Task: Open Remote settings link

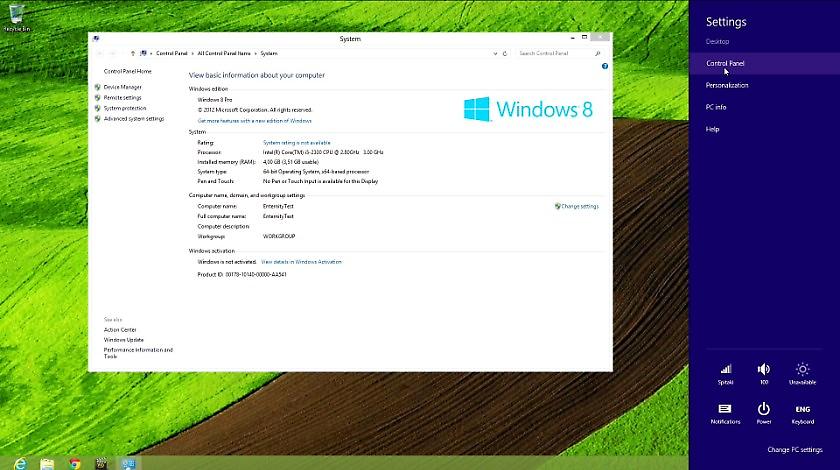Action: 123,98
